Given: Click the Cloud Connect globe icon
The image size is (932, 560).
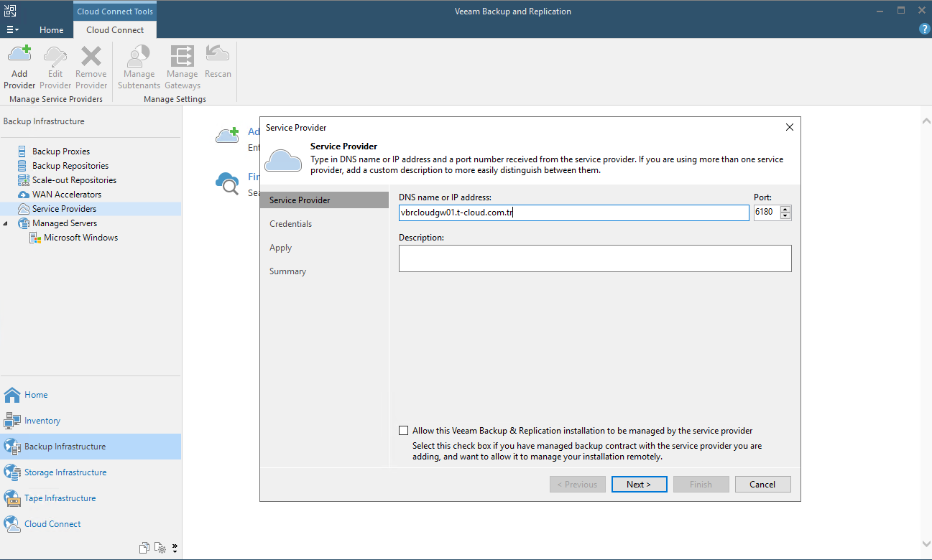Looking at the screenshot, I should [x=12, y=524].
